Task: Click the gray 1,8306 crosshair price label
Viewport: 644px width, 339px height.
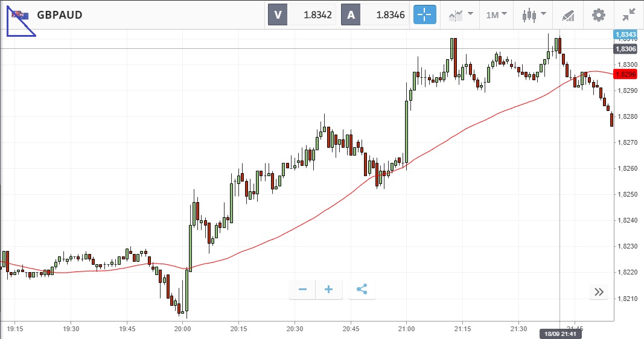Action: click(x=625, y=49)
